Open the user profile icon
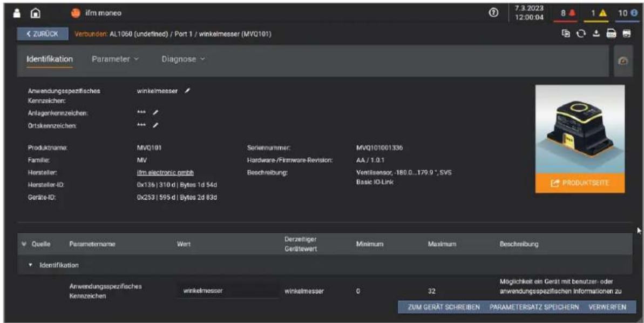Viewport: 644px width, 323px height. [x=17, y=13]
